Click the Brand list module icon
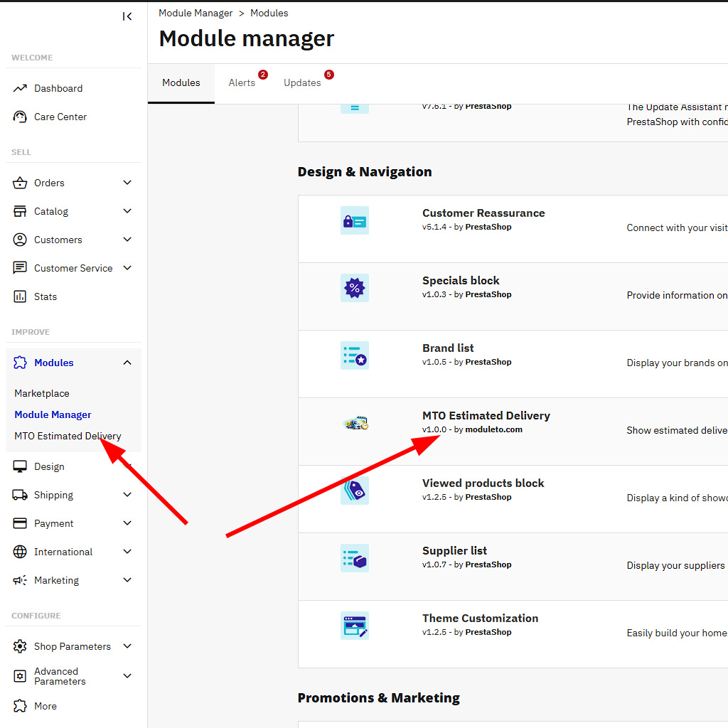728x728 pixels. [354, 355]
